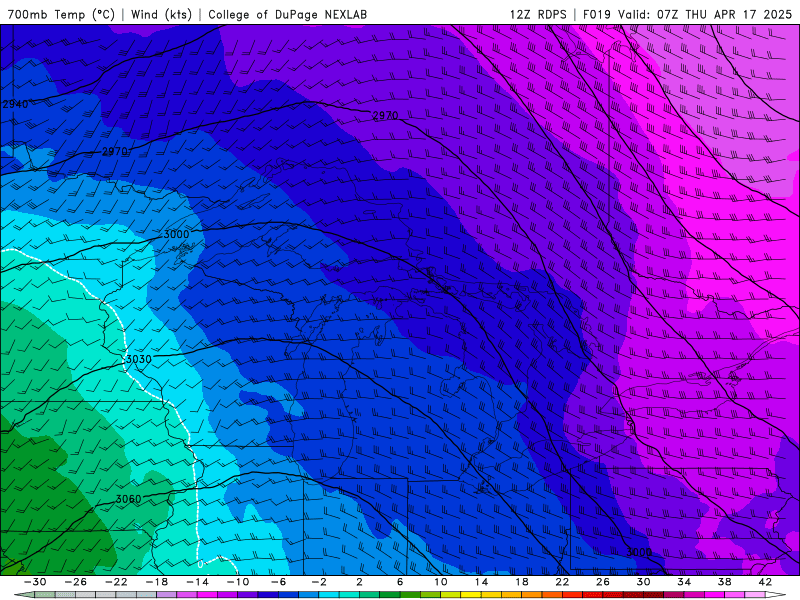Click the 34 legend tick label
This screenshot has width=800, height=600.
(684, 582)
